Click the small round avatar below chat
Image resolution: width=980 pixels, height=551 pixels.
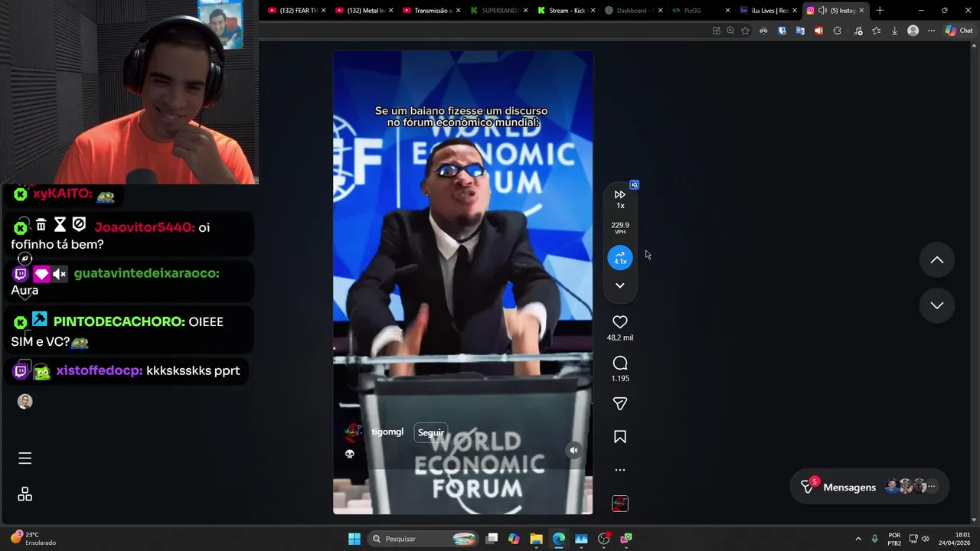click(24, 402)
